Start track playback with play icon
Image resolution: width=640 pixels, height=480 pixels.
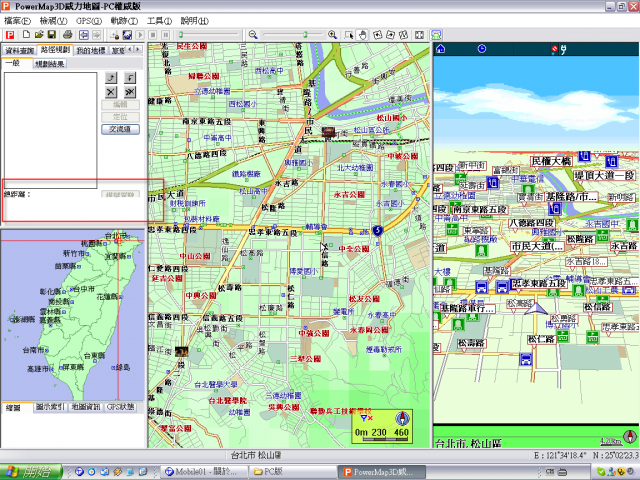pyautogui.click(x=140, y=35)
